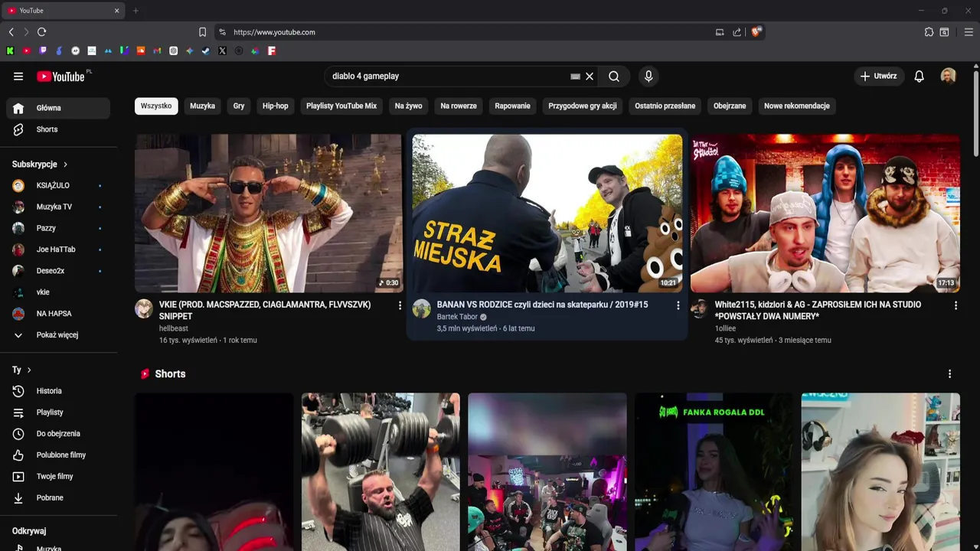The height and width of the screenshot is (551, 980).
Task: Open Pobrane downloads in sidebar
Action: pyautogui.click(x=58, y=498)
